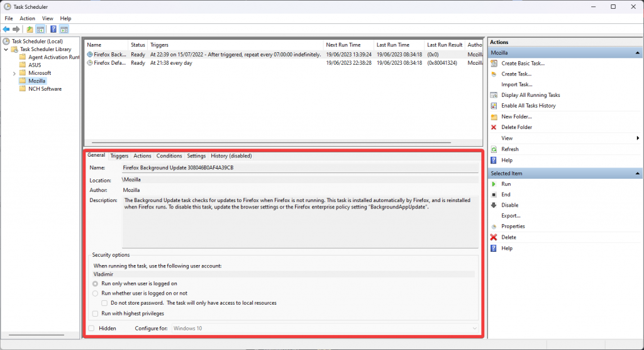This screenshot has height=350, width=644.
Task: Switch to the Triggers tab
Action: tap(119, 155)
